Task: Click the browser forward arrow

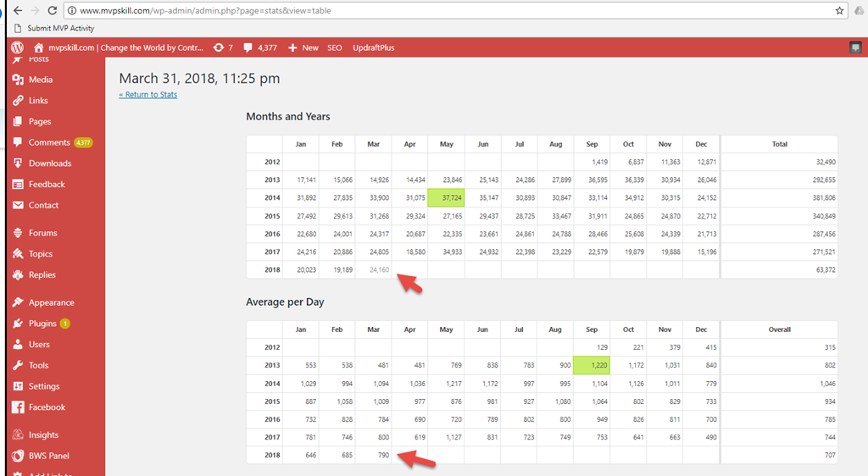Action: [35, 10]
